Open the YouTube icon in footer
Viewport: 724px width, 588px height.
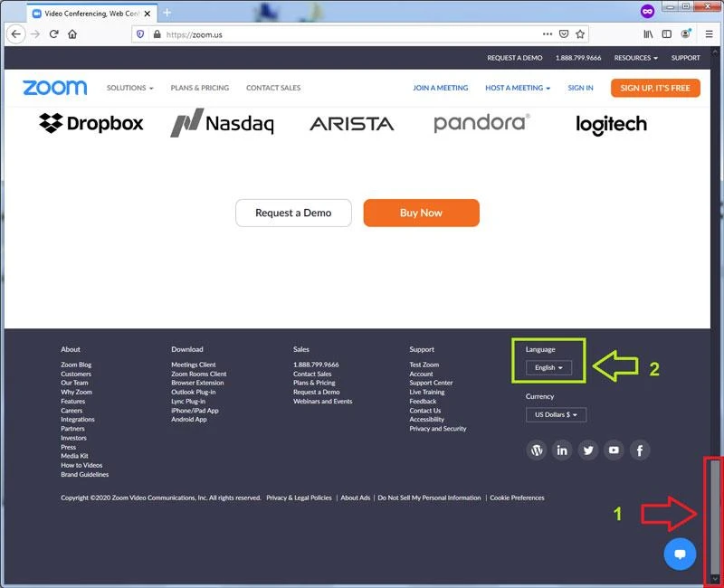[614, 450]
